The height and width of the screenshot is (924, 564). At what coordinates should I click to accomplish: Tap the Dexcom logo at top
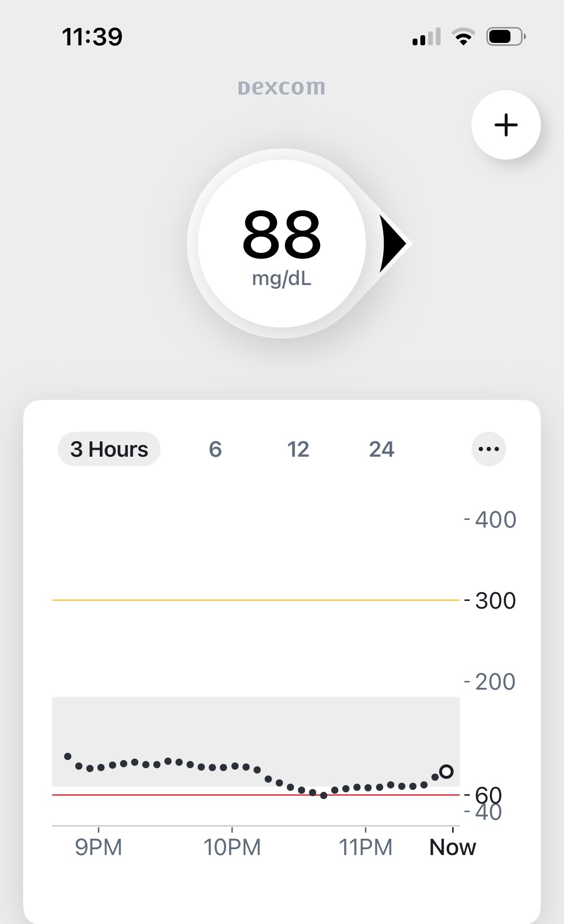coord(282,87)
